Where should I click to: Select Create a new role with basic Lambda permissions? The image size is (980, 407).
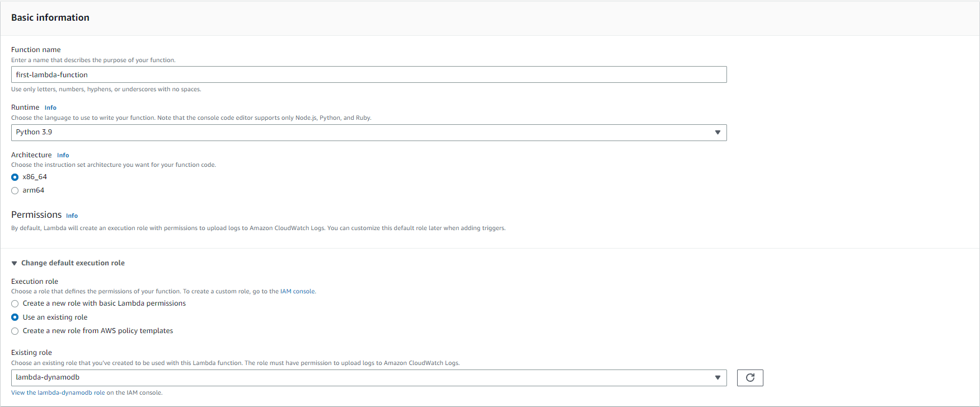coord(15,303)
